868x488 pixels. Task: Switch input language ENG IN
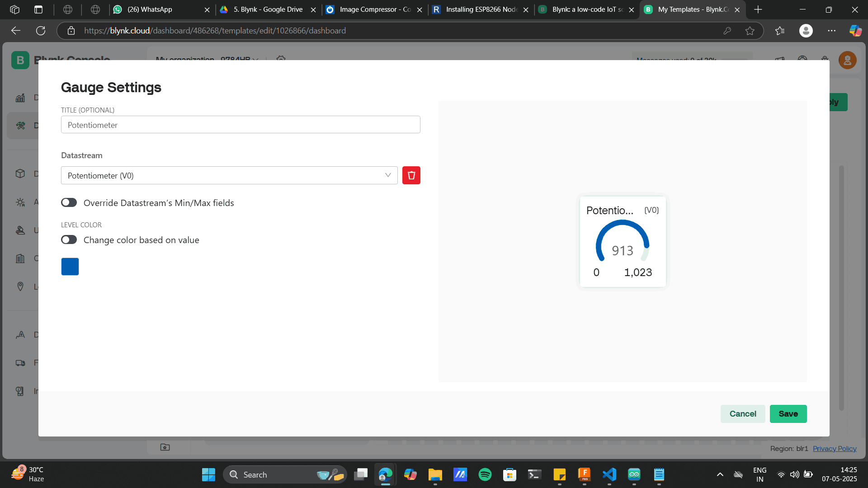(x=759, y=474)
